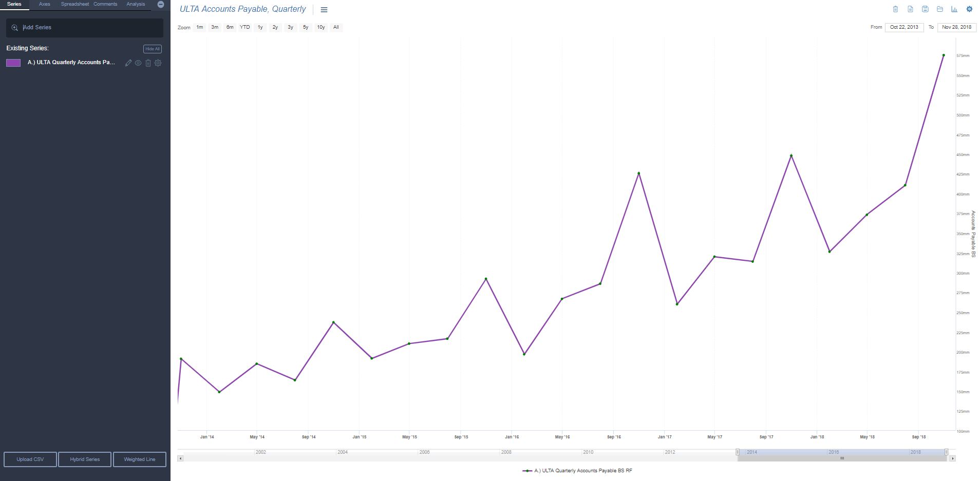The width and height of the screenshot is (980, 481).
Task: Click the navigator left scroll arrow
Action: coord(180,458)
